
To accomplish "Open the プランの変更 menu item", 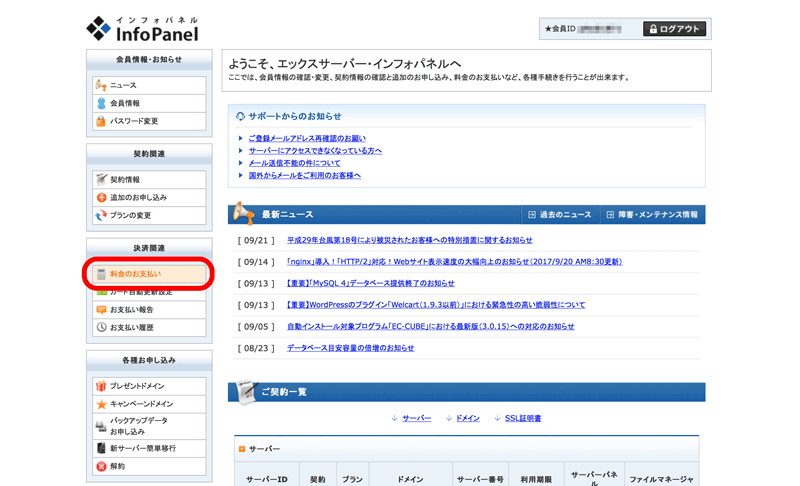I will point(149,215).
